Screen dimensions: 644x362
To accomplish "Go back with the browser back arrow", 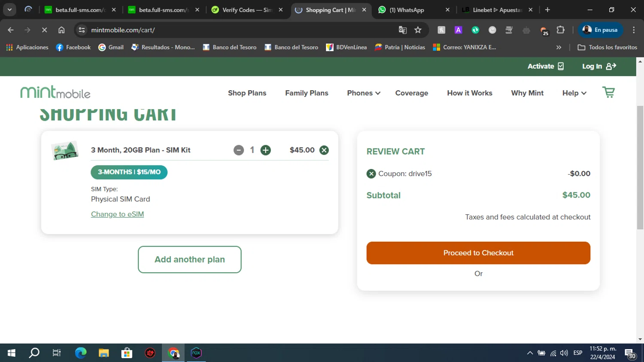I will pos(11,30).
